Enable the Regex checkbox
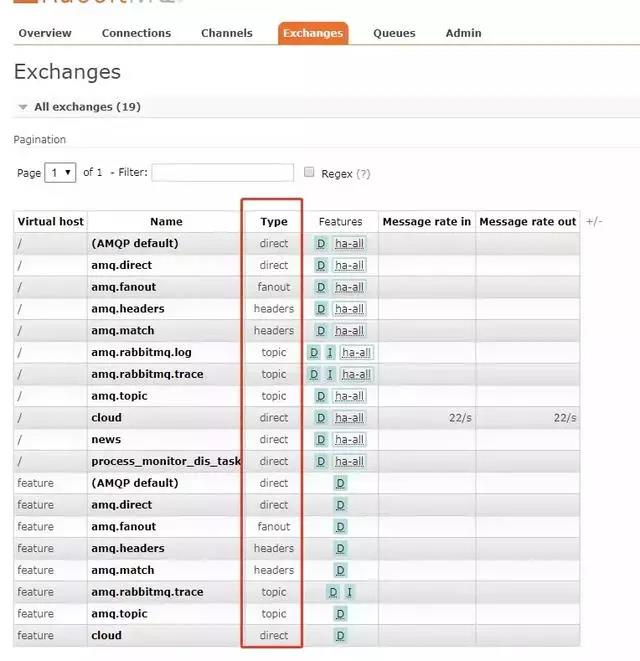The width and height of the screenshot is (640, 661). coord(309,172)
